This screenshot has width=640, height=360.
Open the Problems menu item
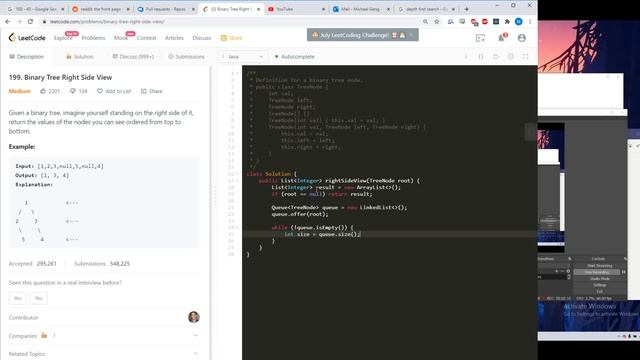[x=93, y=38]
